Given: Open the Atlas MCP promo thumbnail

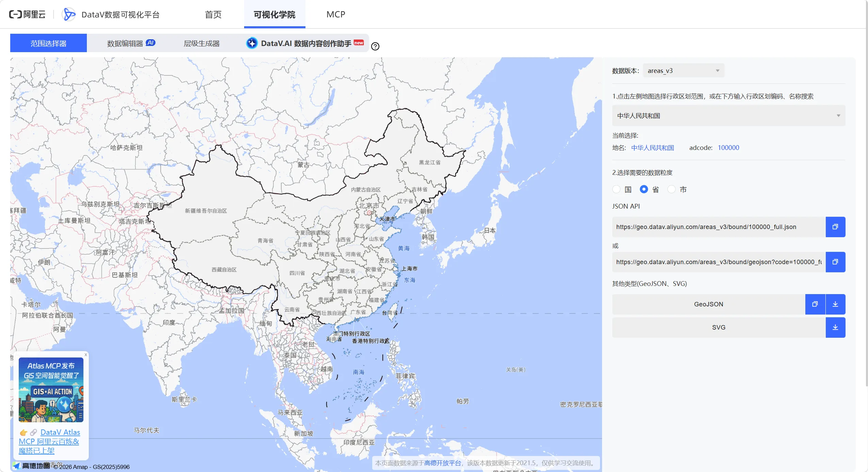Looking at the screenshot, I should [x=51, y=390].
